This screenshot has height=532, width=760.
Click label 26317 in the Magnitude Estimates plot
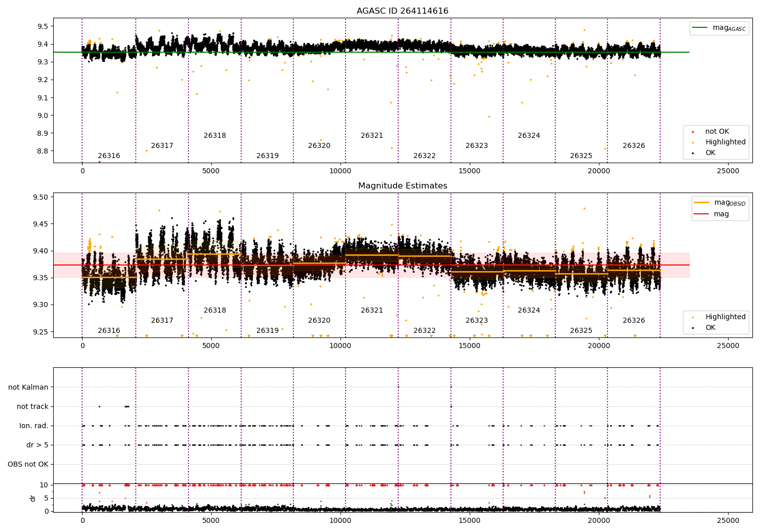tap(162, 321)
